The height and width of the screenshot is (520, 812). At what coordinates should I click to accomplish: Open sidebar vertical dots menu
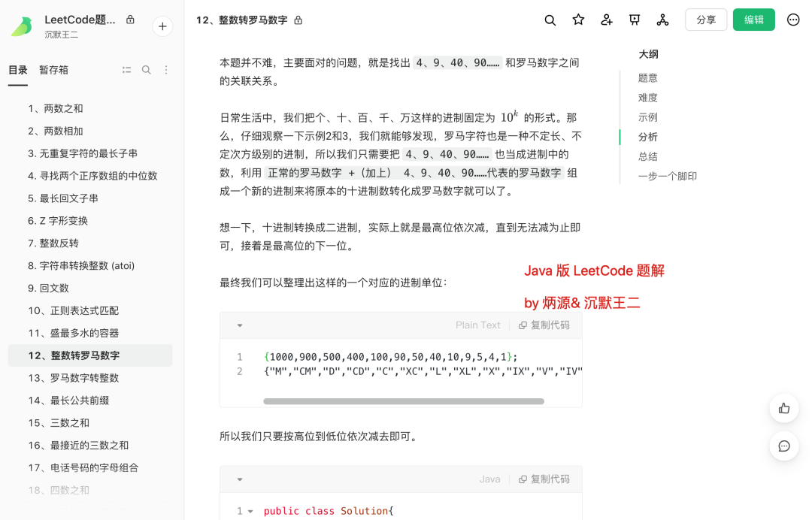pos(166,70)
